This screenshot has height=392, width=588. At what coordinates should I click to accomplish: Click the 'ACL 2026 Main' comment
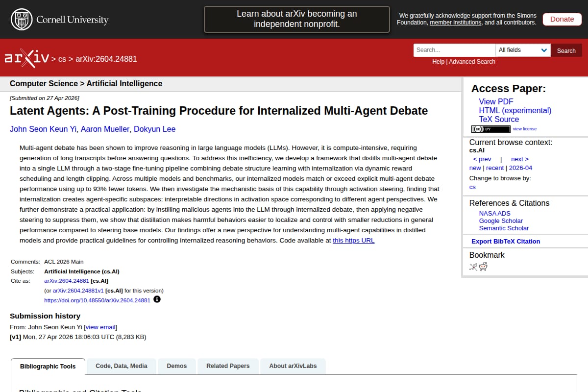(x=64, y=262)
